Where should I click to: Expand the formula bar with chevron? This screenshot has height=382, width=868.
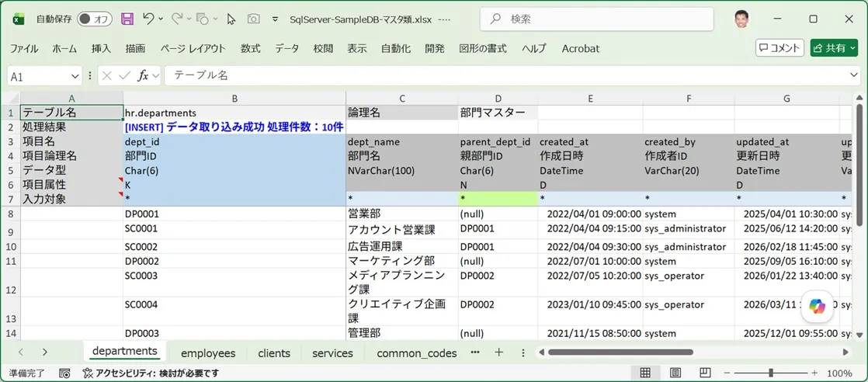854,76
